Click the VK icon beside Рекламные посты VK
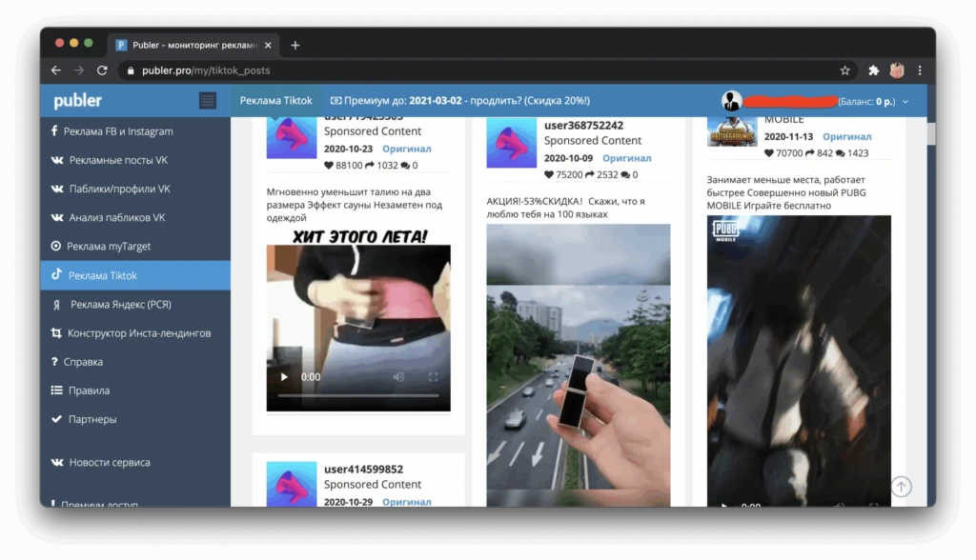 tap(56, 160)
